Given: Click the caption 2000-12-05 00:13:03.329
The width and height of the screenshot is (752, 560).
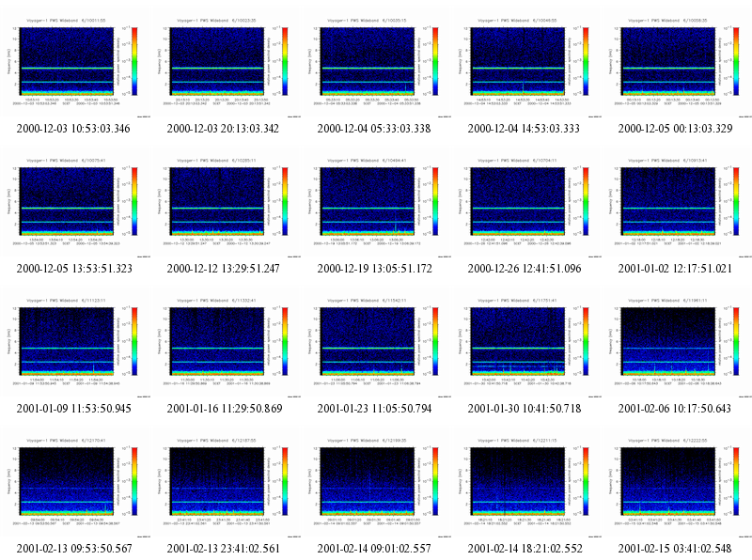Looking at the screenshot, I should point(675,129).
